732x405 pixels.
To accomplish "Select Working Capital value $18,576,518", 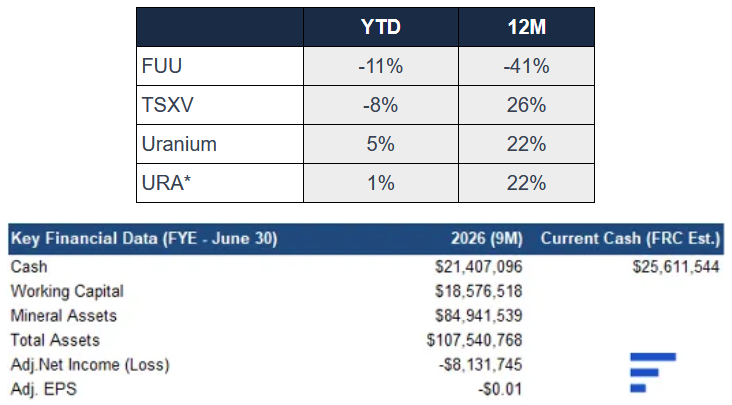I will (479, 291).
